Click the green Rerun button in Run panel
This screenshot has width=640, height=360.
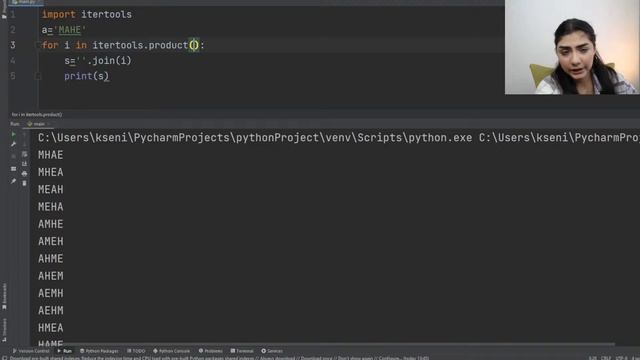[13, 134]
